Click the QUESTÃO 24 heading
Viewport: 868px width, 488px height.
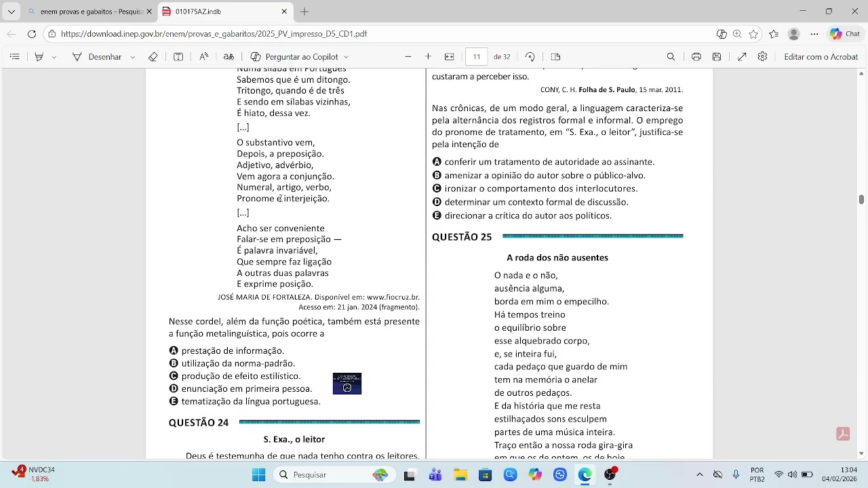pyautogui.click(x=199, y=423)
